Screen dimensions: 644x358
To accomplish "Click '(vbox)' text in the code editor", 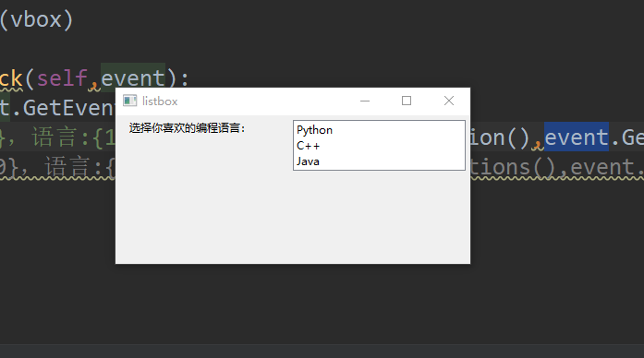I will 37,19.
